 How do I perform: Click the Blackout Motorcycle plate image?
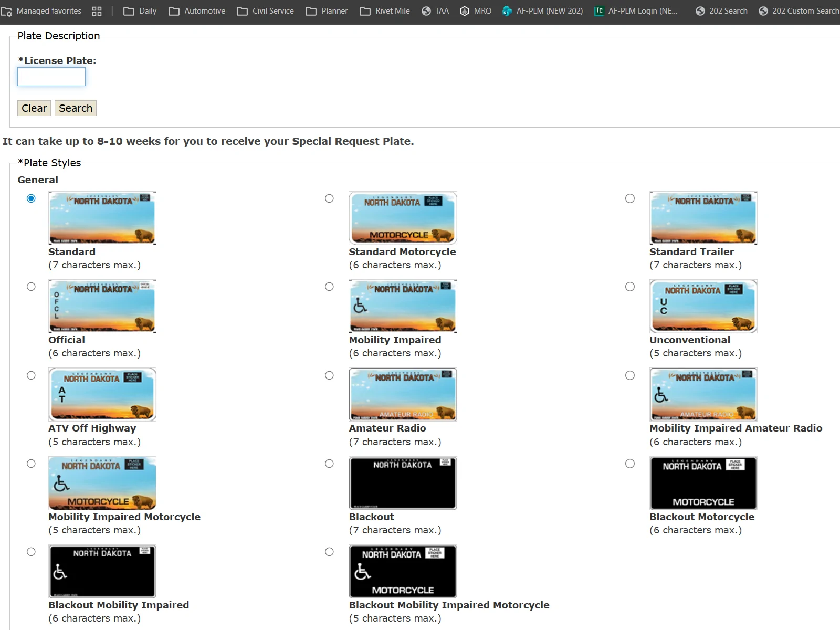[x=703, y=483]
